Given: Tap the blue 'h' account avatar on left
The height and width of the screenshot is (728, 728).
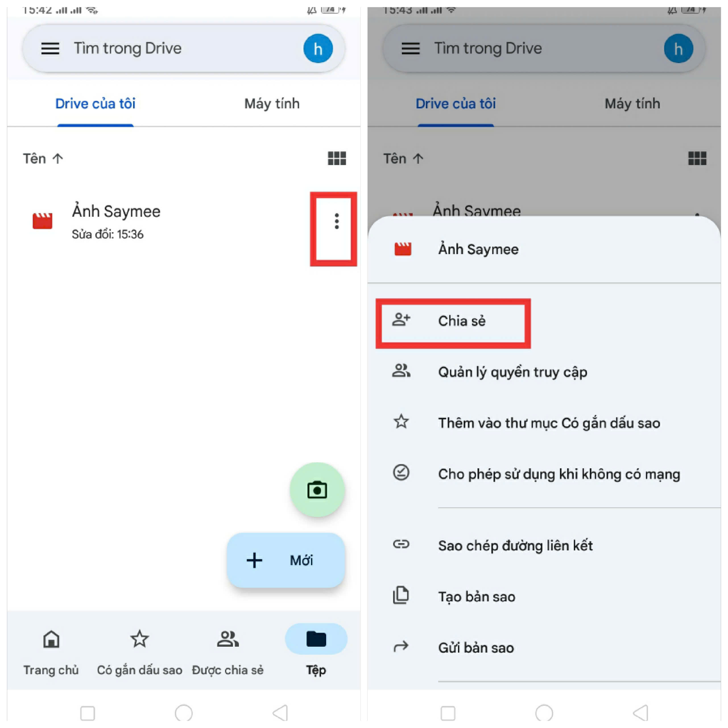Looking at the screenshot, I should point(318,49).
